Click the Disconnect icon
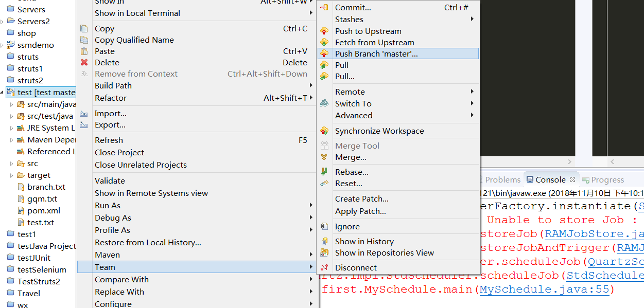This screenshot has height=308, width=644. point(324,268)
